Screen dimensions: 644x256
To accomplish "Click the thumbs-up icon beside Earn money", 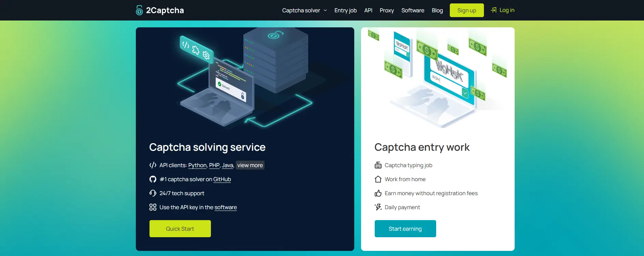I will (x=378, y=193).
